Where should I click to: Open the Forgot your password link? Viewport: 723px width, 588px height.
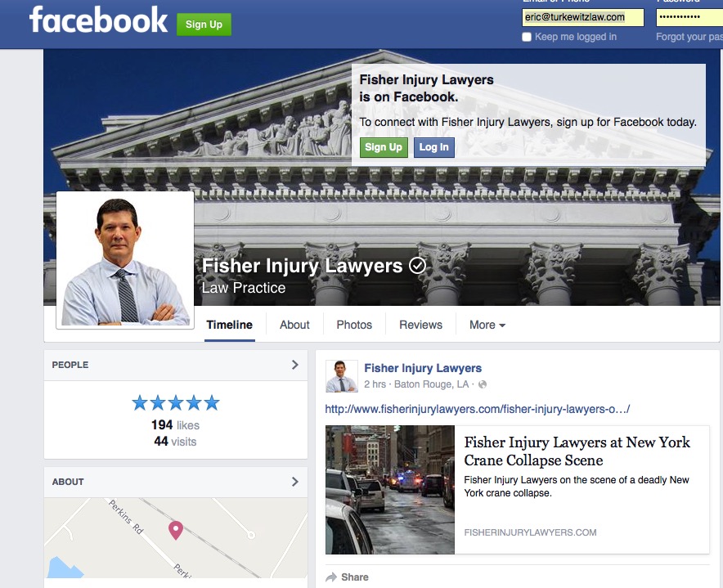point(689,37)
